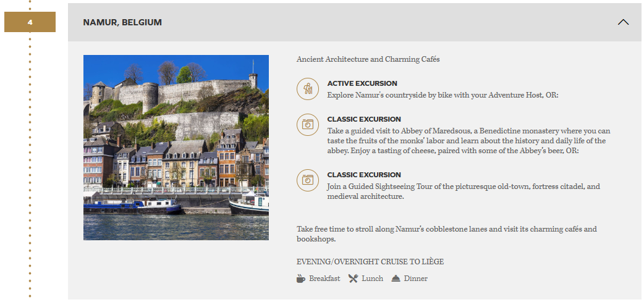Image resolution: width=644 pixels, height=302 pixels.
Task: Click the Evening/Overnight Cruise to Liège text
Action: [370, 262]
